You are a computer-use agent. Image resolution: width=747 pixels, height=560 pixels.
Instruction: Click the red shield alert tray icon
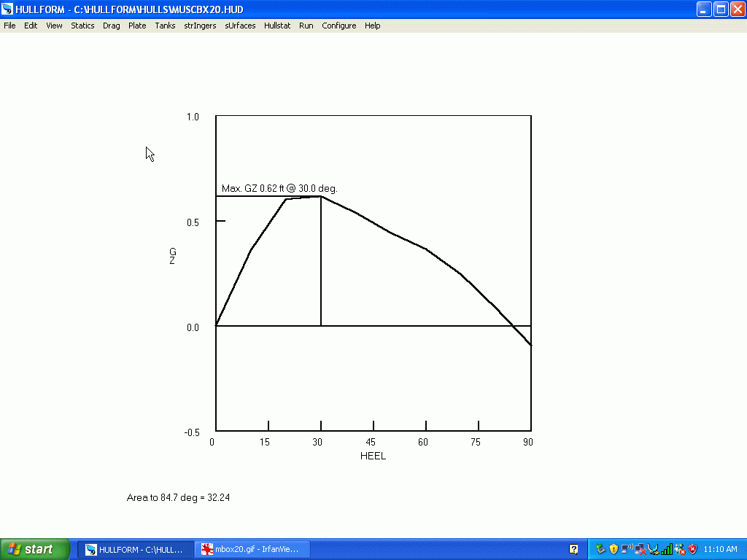pyautogui.click(x=692, y=549)
